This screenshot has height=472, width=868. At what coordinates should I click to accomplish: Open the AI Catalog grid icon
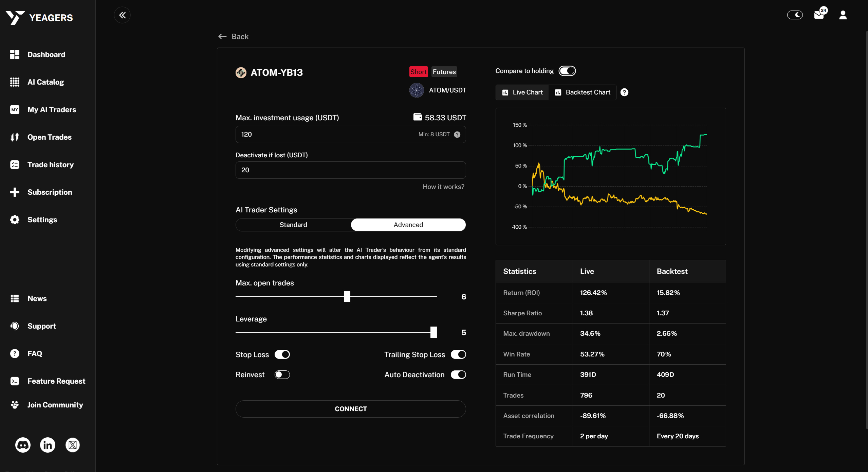coord(15,82)
